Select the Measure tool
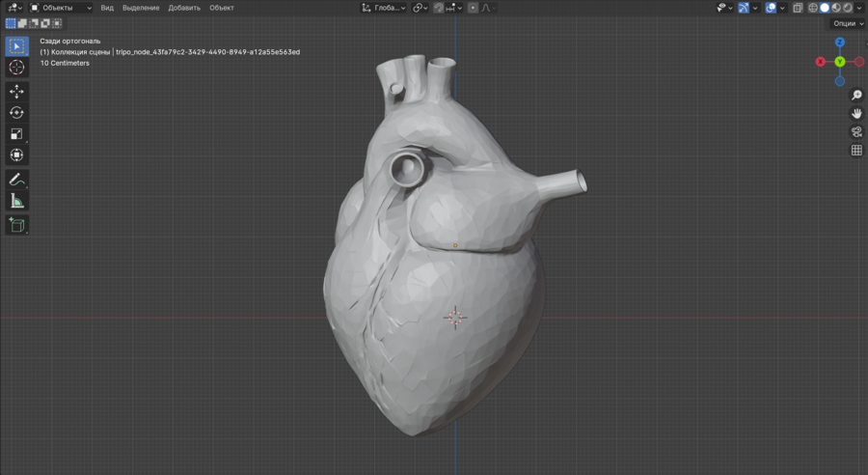 coord(16,201)
